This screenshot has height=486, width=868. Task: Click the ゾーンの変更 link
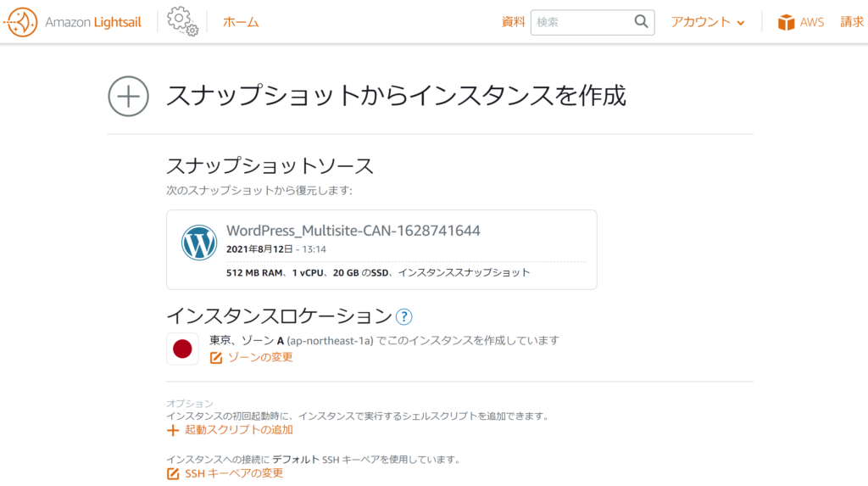click(260, 358)
